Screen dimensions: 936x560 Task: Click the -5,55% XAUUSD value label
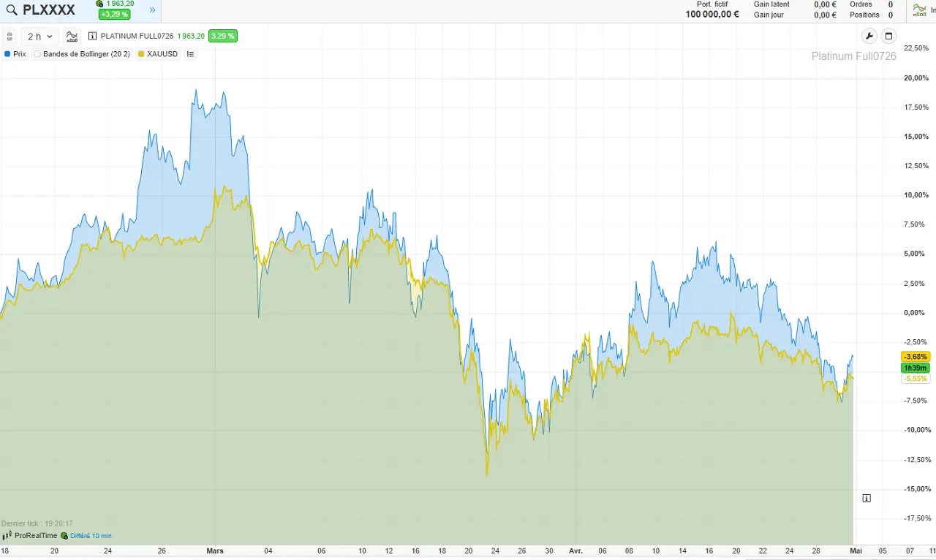916,379
